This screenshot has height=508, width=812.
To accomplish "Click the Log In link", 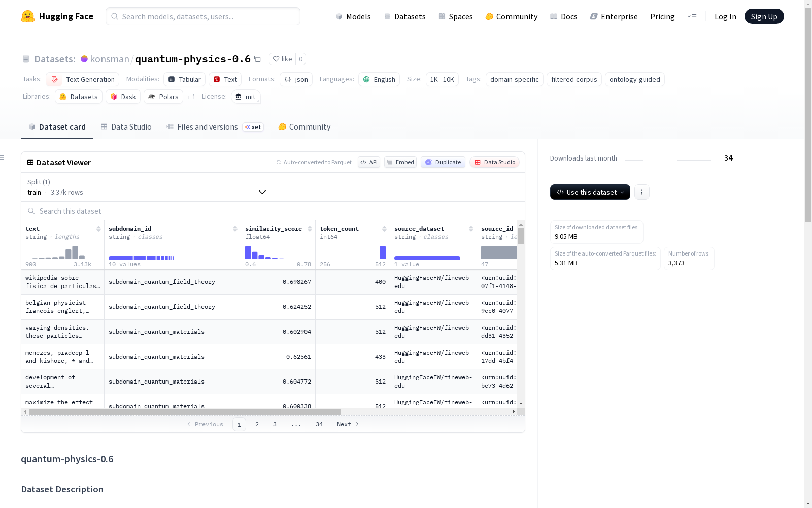I will pos(725,16).
